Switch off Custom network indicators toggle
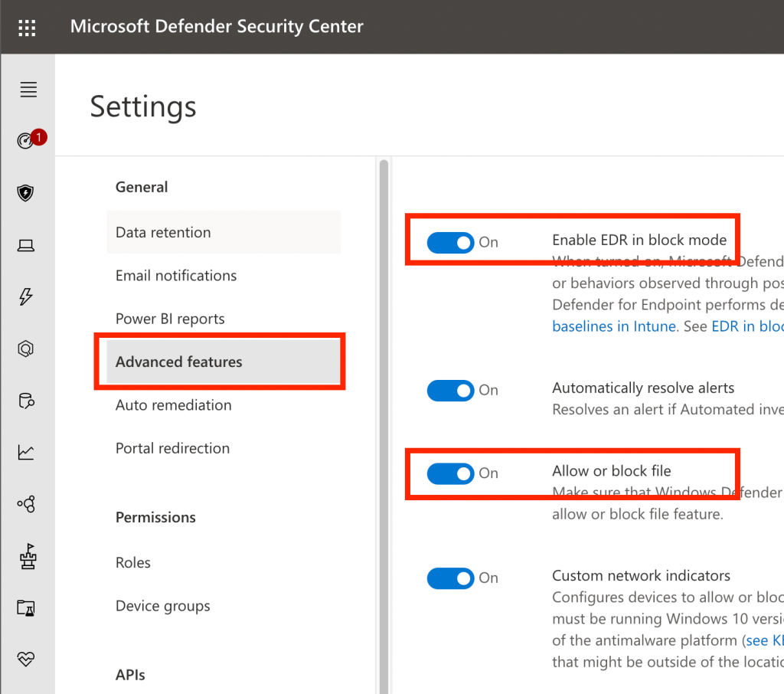 [x=450, y=578]
